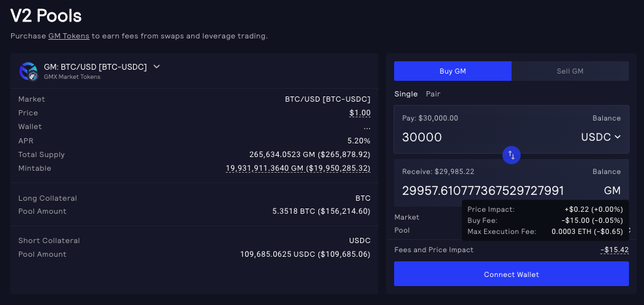Click the Short Collateral USDC value
This screenshot has height=305, width=644.
360,240
